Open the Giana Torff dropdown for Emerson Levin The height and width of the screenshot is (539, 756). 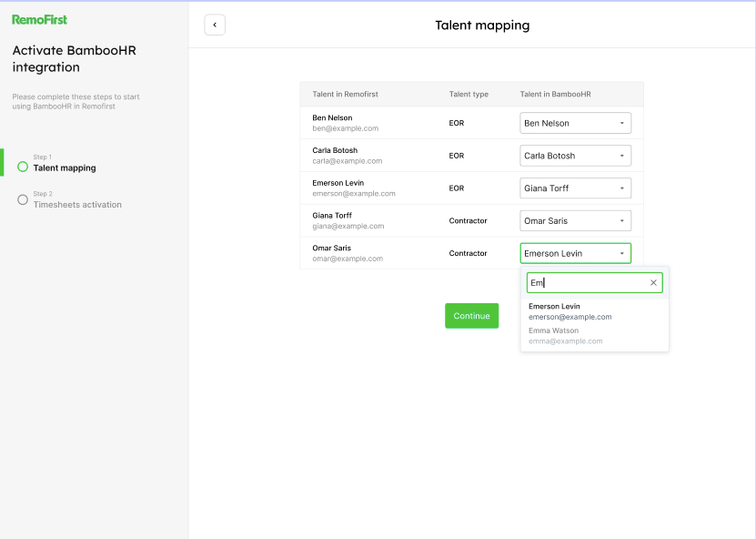click(575, 188)
